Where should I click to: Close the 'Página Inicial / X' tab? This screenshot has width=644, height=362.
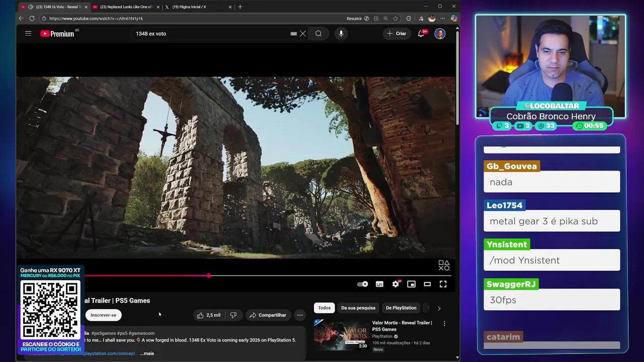coord(230,7)
